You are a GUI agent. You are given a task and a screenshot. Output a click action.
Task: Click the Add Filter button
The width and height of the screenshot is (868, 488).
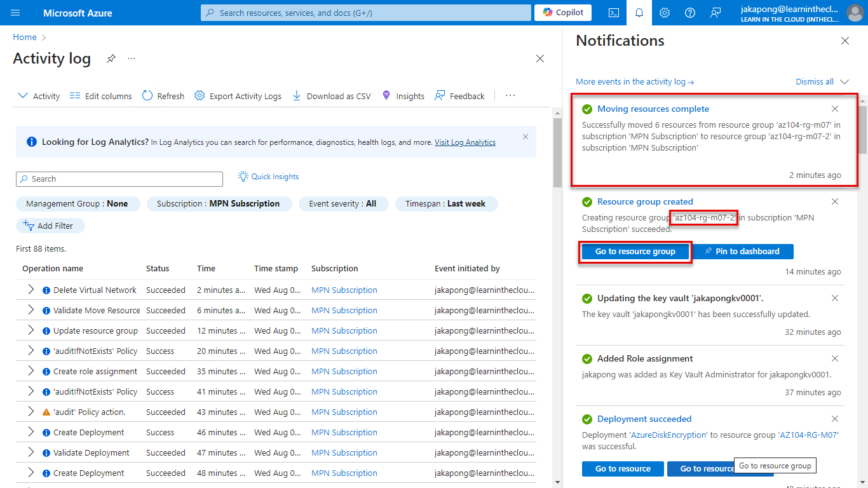[x=50, y=226]
